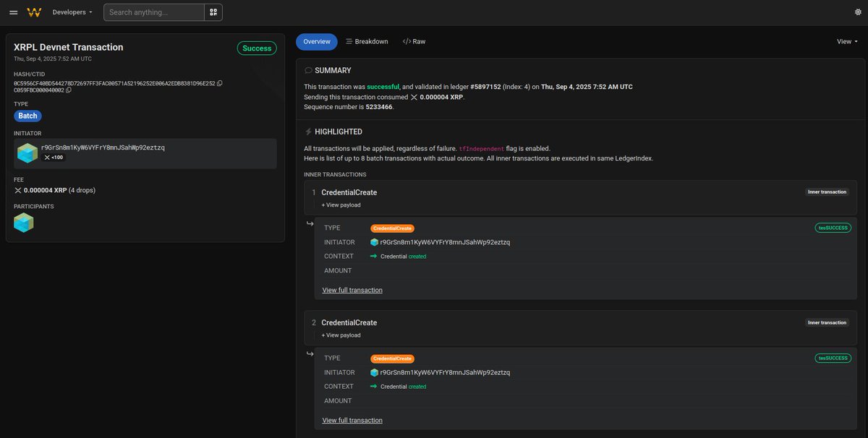Switch to the Raw tab

[414, 42]
